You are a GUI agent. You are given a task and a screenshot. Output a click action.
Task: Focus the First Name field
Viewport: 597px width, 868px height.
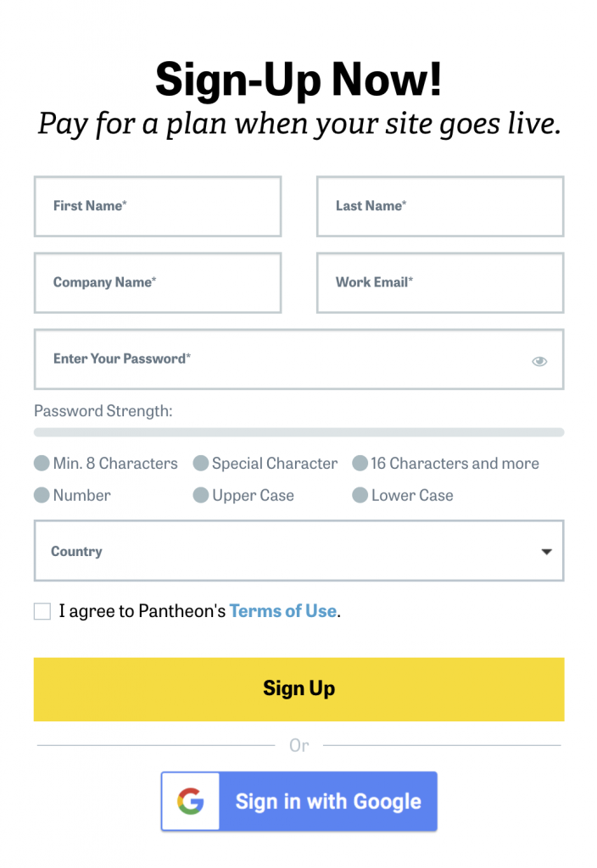point(158,206)
